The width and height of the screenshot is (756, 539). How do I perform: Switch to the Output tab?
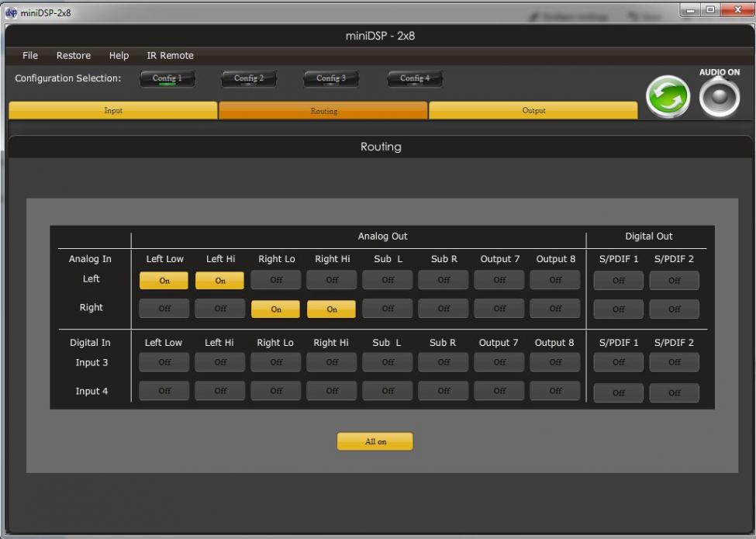click(x=533, y=110)
